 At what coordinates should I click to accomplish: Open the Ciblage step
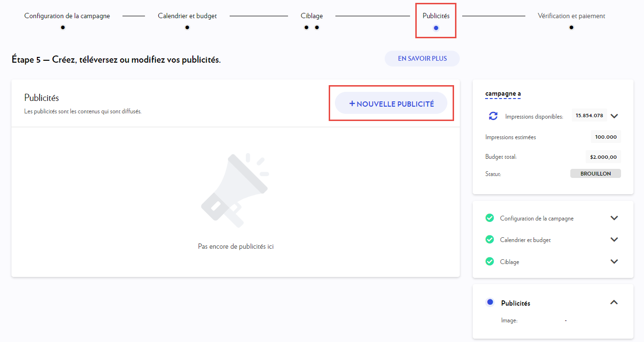(x=311, y=16)
